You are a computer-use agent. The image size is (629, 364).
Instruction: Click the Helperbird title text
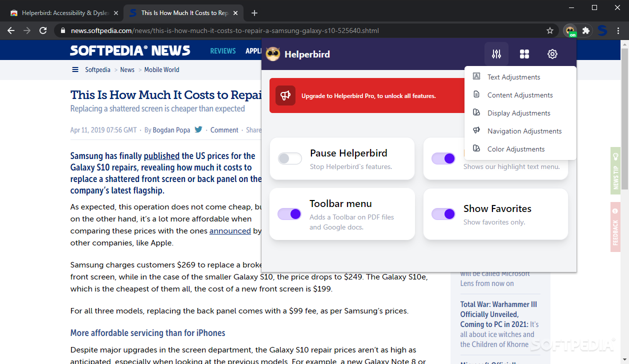click(x=307, y=54)
